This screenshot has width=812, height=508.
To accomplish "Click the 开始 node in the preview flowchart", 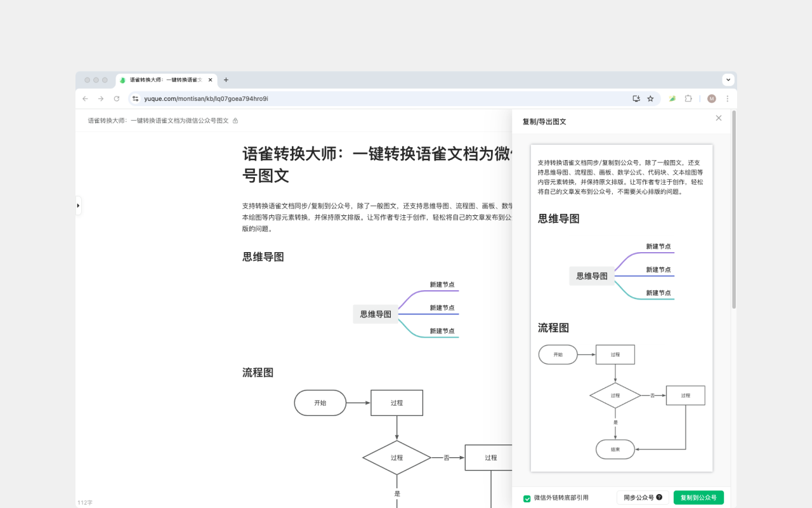I will tap(558, 354).
